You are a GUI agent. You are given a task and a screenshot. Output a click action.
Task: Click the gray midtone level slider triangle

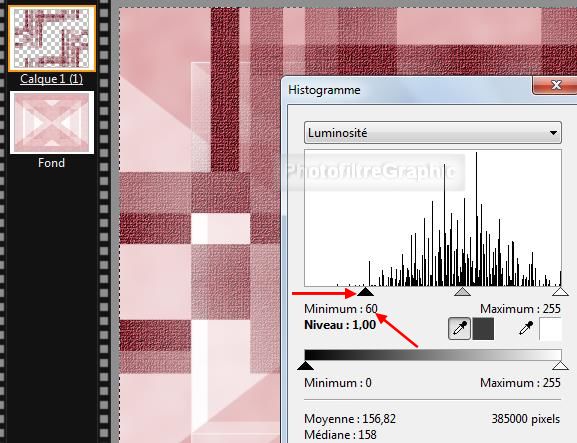pos(463,292)
